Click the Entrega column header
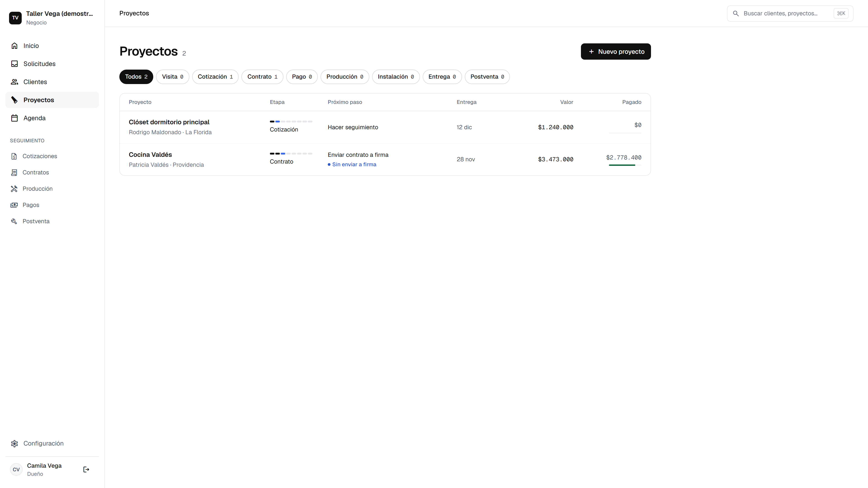The image size is (868, 488). (x=466, y=102)
